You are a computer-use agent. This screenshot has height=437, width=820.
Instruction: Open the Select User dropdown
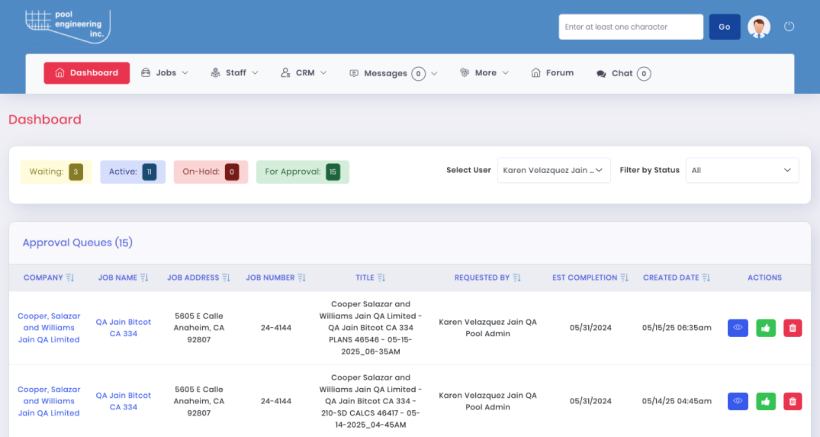pyautogui.click(x=553, y=171)
